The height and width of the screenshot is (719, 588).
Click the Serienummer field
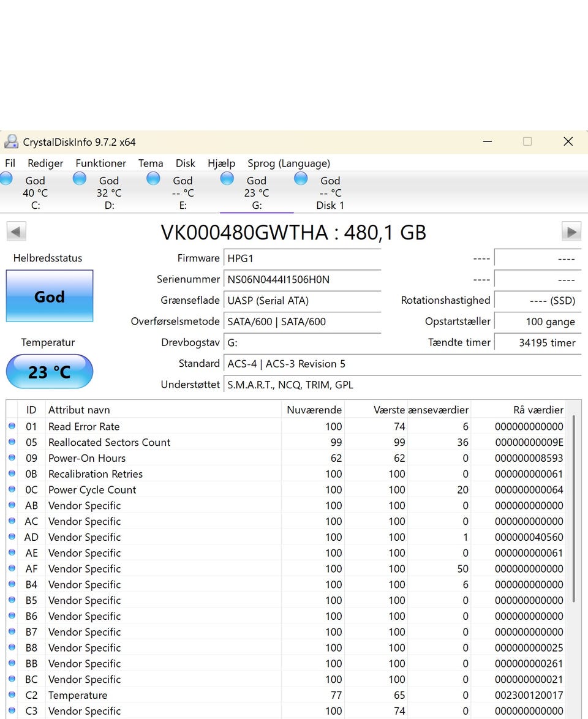302,279
